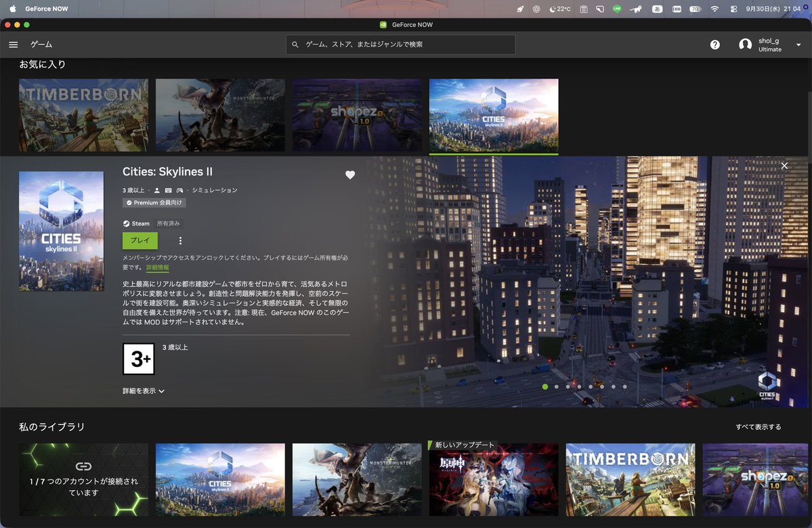Select Cities Skylines II in favorites row
Screen dimensions: 812x528
coord(494,115)
